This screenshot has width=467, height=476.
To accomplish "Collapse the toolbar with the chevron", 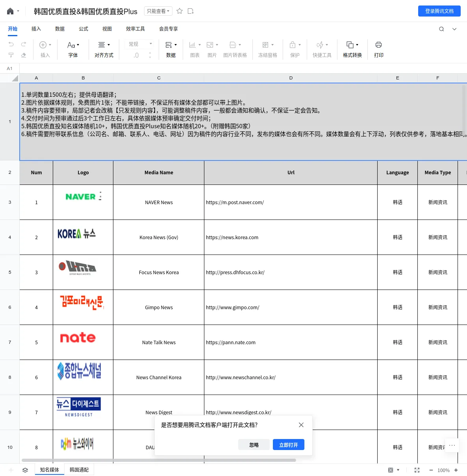I will pos(454,29).
